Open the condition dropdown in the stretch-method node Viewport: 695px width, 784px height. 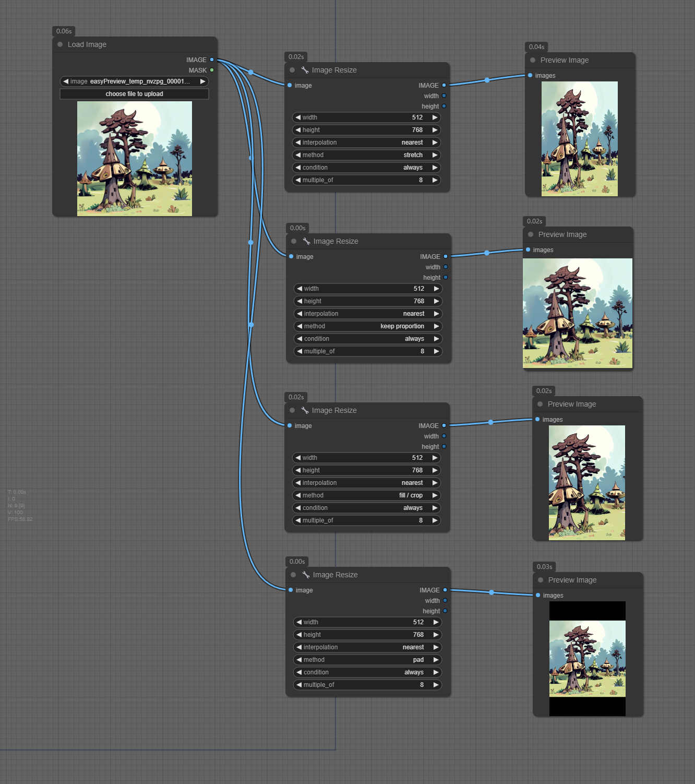click(x=366, y=168)
